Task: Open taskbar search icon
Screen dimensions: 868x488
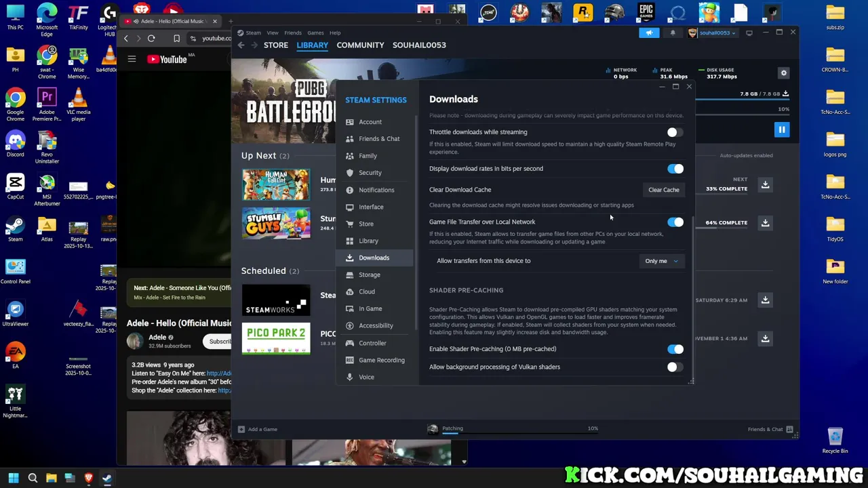Action: click(33, 479)
